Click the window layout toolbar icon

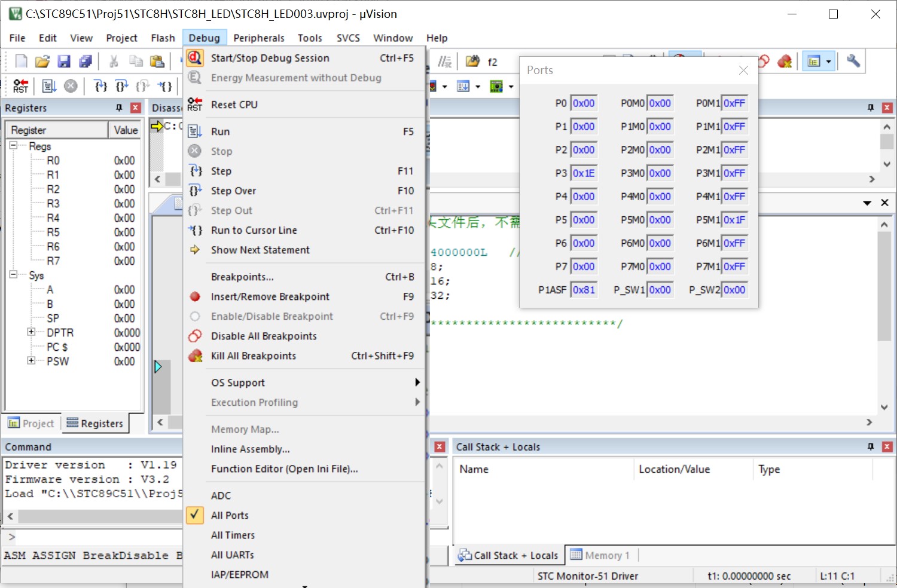tap(814, 61)
